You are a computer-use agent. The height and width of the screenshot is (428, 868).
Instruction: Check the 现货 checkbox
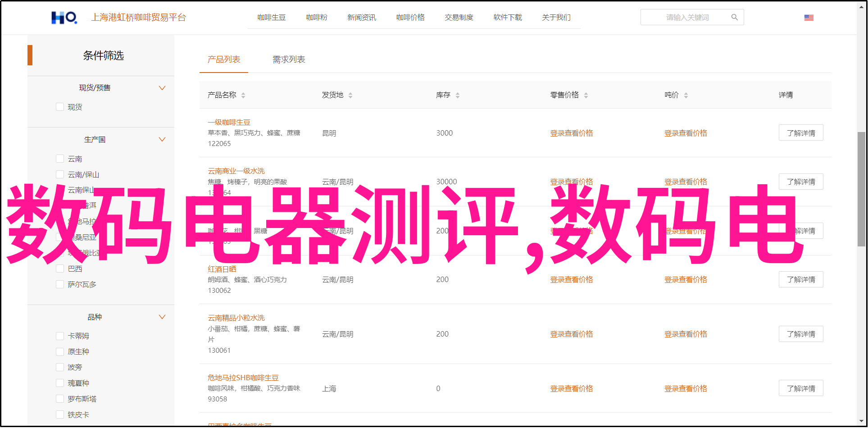click(x=60, y=107)
